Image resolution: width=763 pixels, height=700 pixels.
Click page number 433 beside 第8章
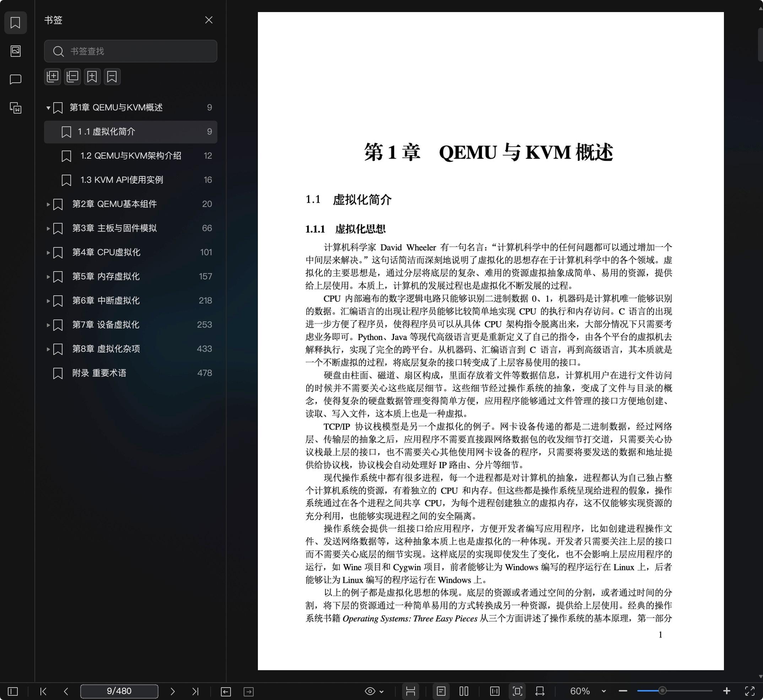point(204,349)
